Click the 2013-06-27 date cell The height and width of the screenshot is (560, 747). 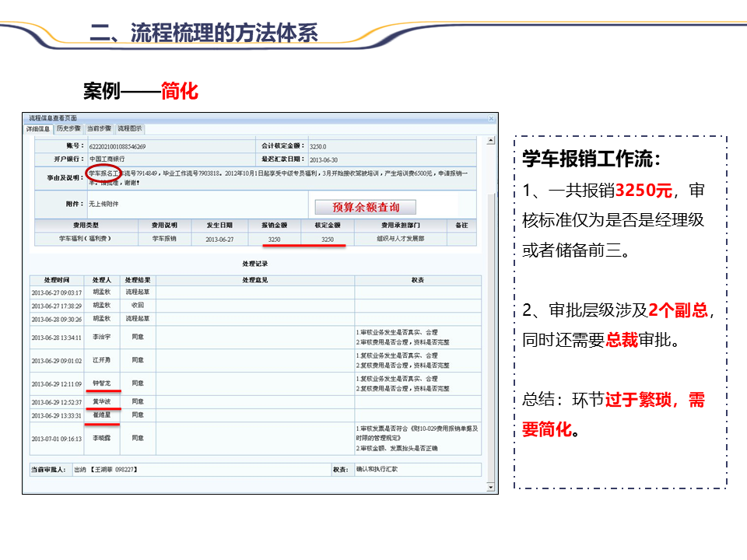tap(219, 240)
